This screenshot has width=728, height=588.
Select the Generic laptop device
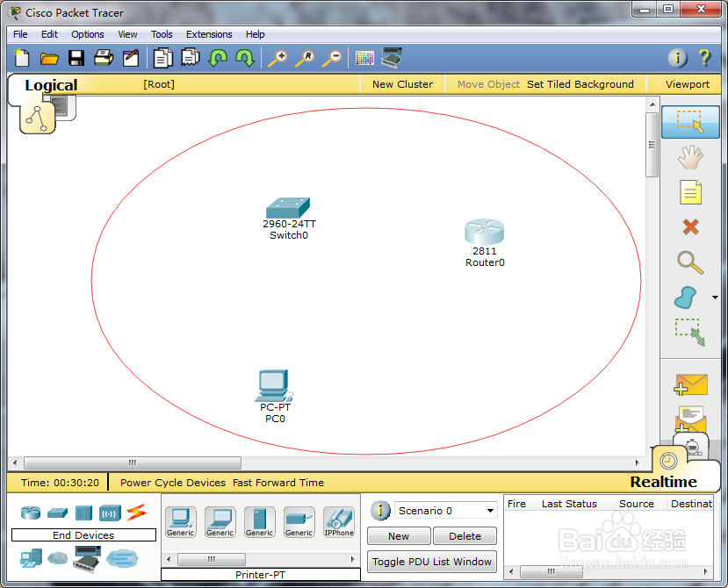(x=220, y=522)
